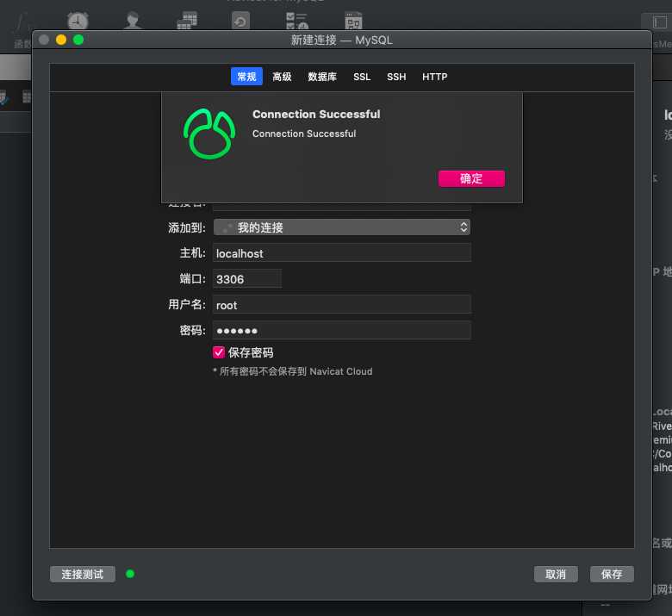Click the 端口 field showing 3306
This screenshot has width=672, height=616.
coord(247,278)
